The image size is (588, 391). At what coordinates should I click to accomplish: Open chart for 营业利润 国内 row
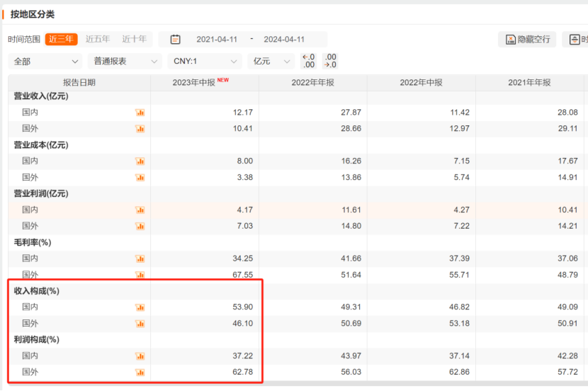(140, 210)
